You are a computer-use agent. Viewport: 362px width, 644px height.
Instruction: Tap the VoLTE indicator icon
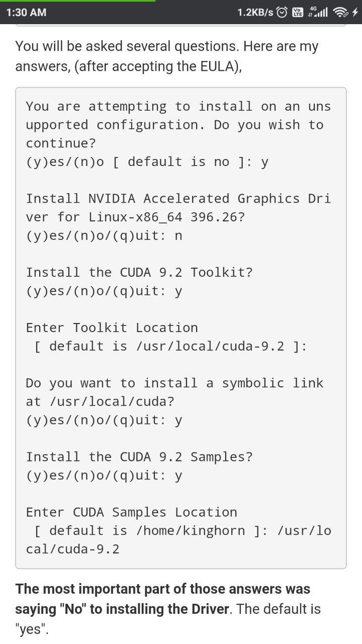tap(298, 12)
